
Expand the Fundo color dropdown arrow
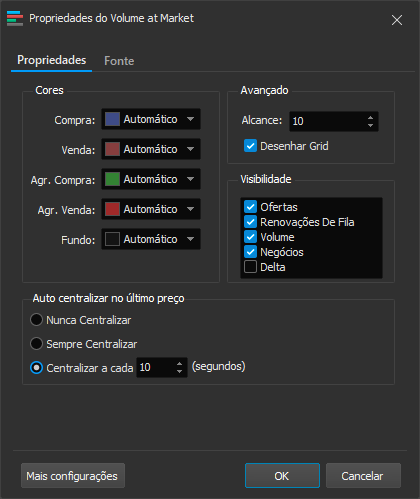click(190, 239)
